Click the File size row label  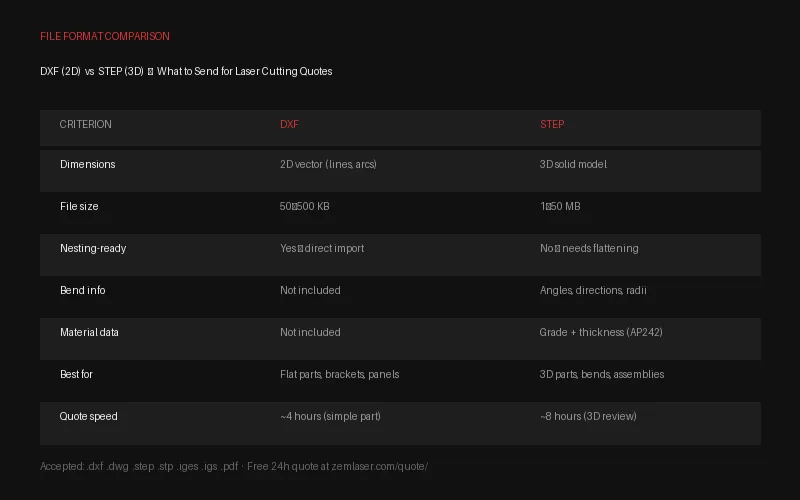click(79, 206)
